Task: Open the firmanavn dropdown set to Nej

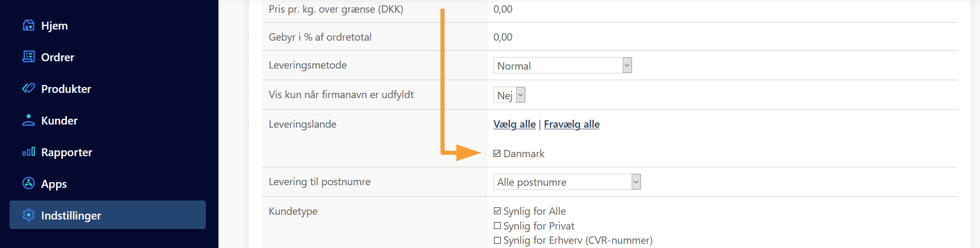Action: [509, 95]
